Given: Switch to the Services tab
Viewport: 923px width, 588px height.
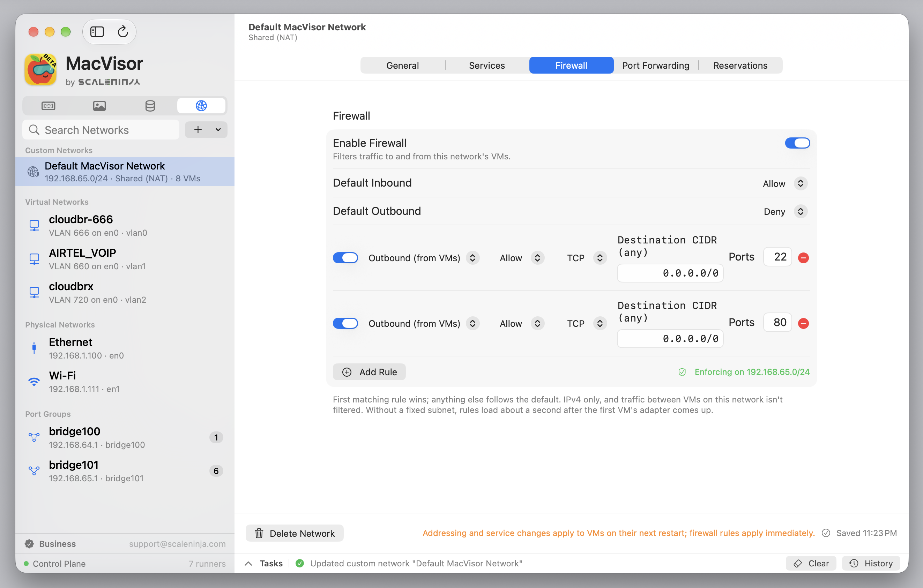Looking at the screenshot, I should [x=487, y=66].
